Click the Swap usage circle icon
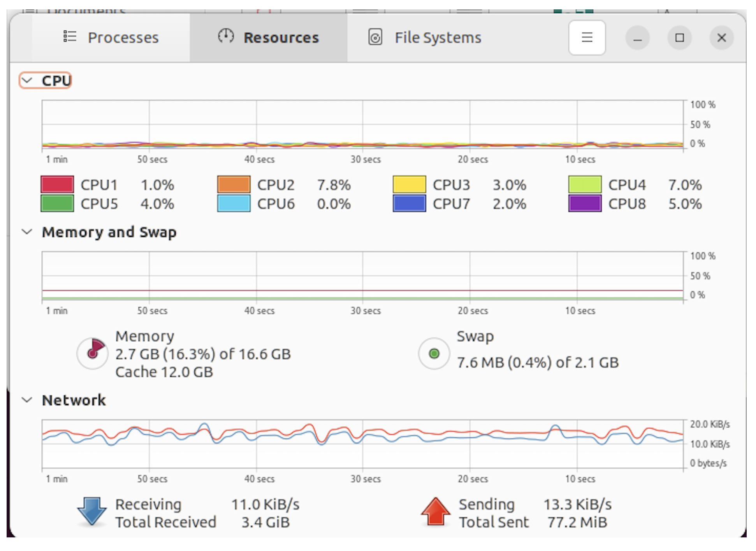The height and width of the screenshot is (551, 756). [434, 353]
